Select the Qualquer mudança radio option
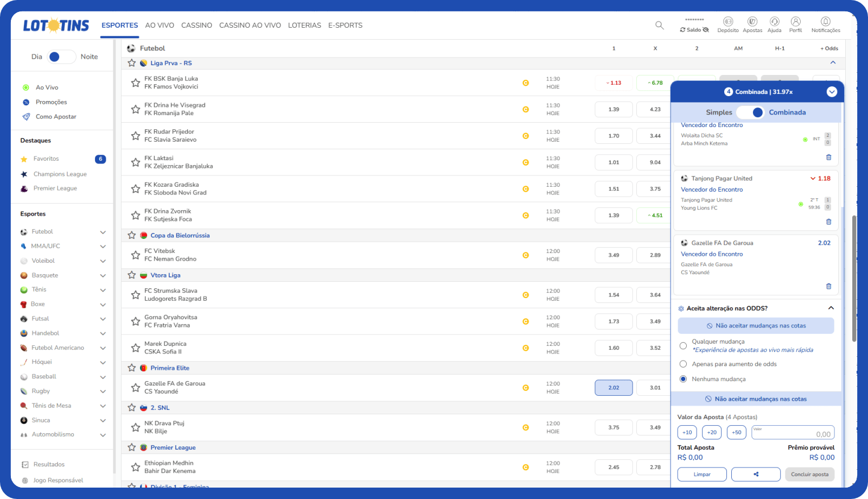Image resolution: width=868 pixels, height=499 pixels. [x=683, y=346]
